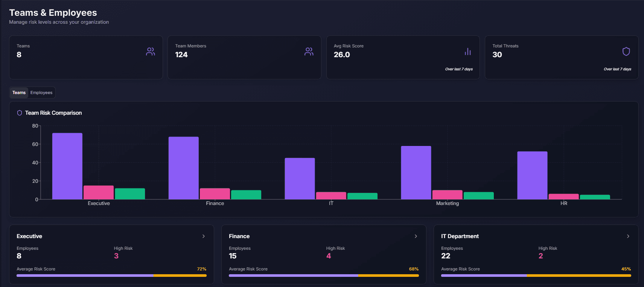Click the Executive 72% risk percentage
644x287 pixels.
point(202,269)
